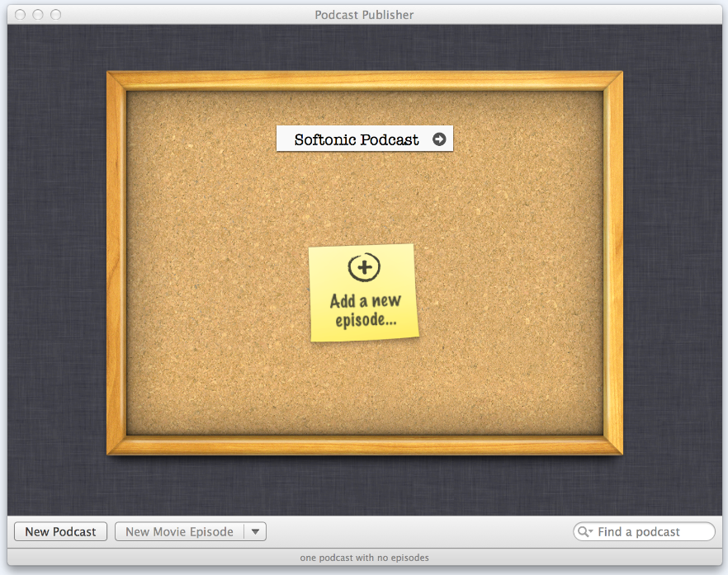
Task: Click the 'Add a new episode...' text
Action: coord(364,310)
